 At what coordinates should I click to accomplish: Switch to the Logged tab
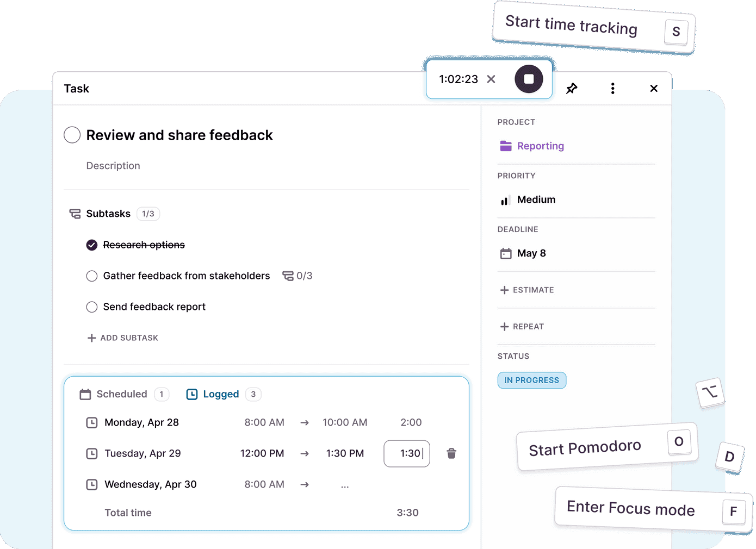(221, 394)
